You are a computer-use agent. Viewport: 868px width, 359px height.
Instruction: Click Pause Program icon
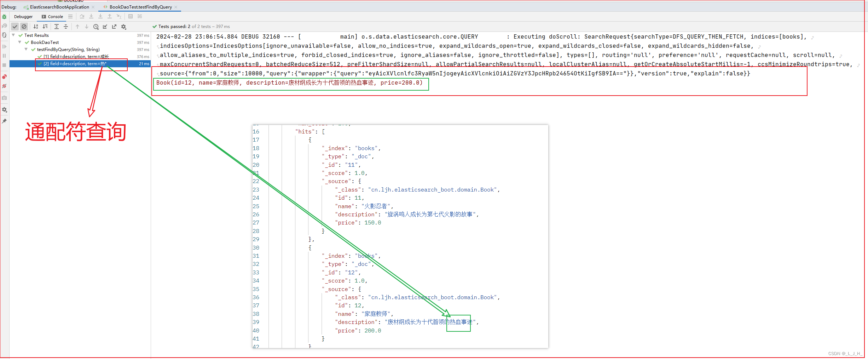coord(4,56)
